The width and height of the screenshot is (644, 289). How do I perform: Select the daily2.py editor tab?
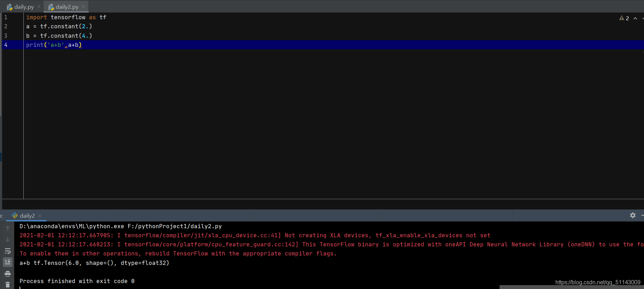[x=67, y=7]
